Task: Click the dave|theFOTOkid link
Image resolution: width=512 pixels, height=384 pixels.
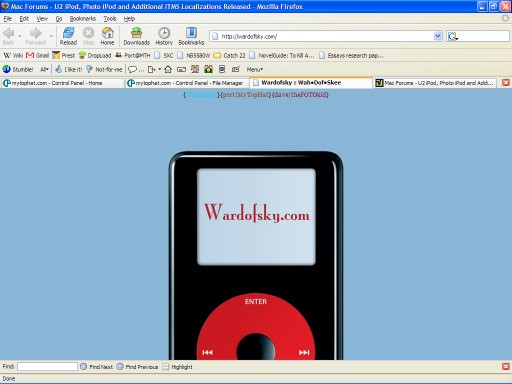Action: pos(300,95)
